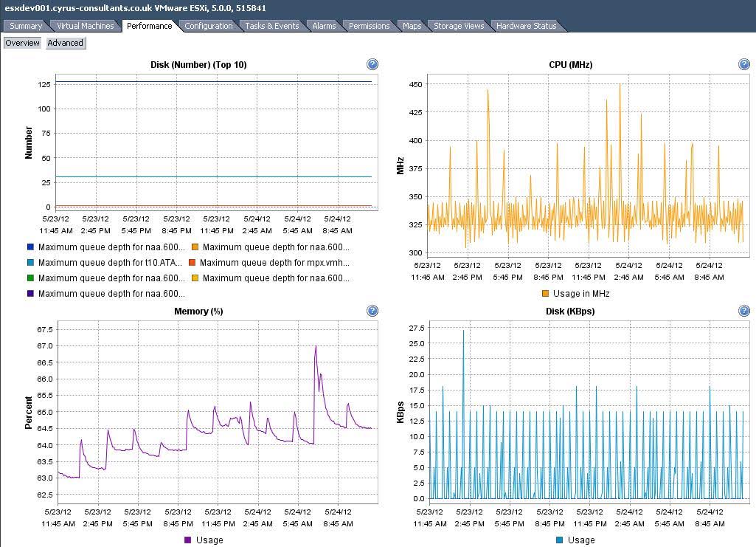Click the CPU Usage in MHz swatch
Image resolution: width=756 pixels, height=547 pixels.
point(545,293)
